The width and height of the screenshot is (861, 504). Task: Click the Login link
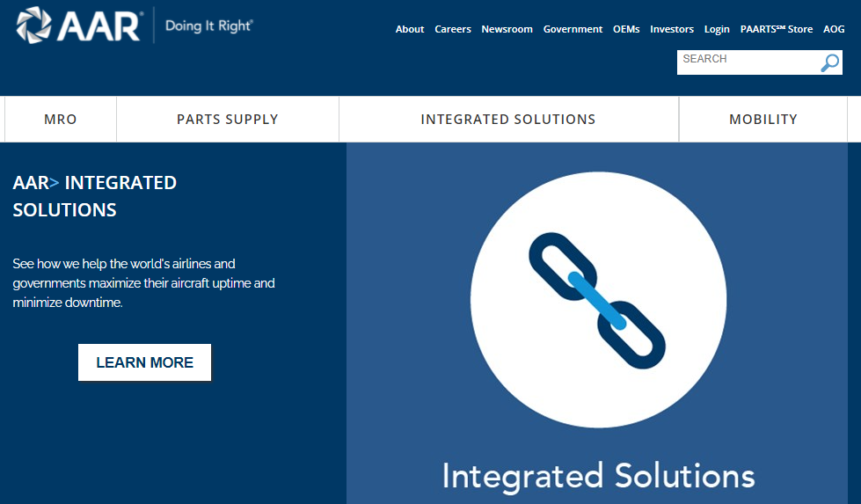[717, 29]
